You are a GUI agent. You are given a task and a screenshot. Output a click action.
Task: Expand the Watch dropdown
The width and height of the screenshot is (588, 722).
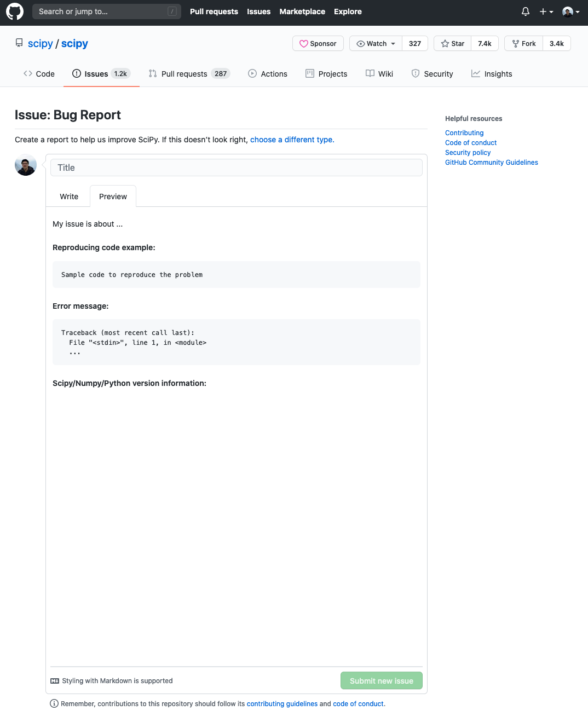point(376,44)
